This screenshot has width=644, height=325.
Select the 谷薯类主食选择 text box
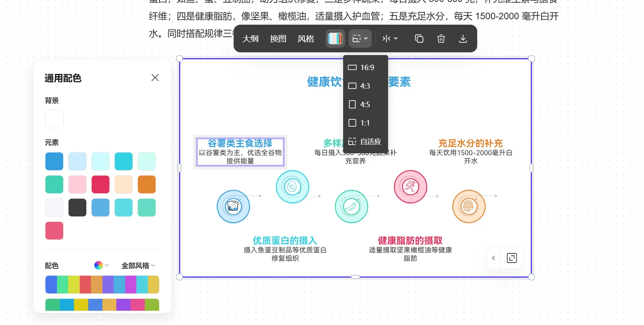point(240,152)
